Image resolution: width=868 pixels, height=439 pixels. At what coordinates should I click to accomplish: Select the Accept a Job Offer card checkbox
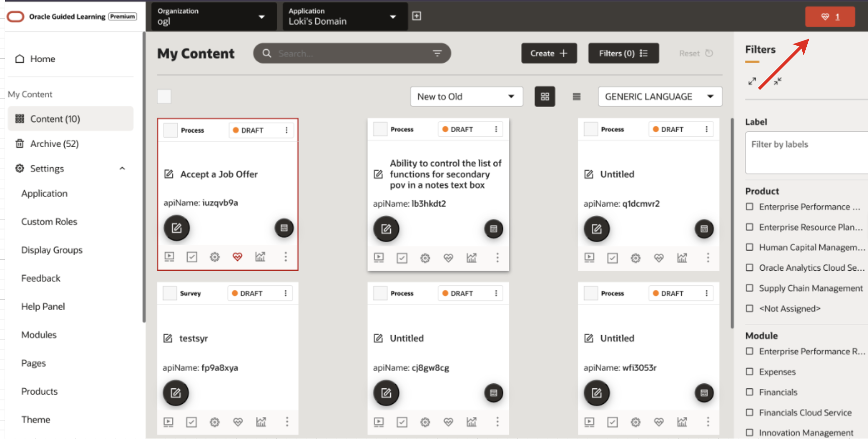pyautogui.click(x=171, y=130)
